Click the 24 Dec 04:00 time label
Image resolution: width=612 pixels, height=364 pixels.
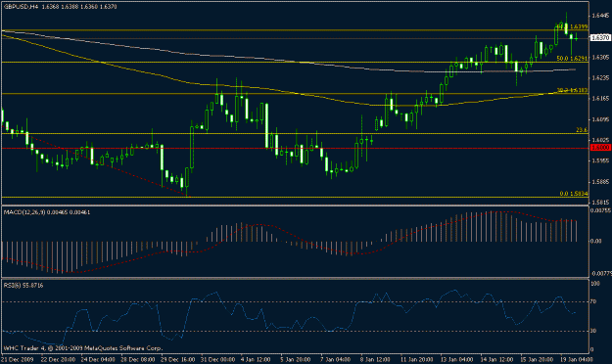(98, 359)
